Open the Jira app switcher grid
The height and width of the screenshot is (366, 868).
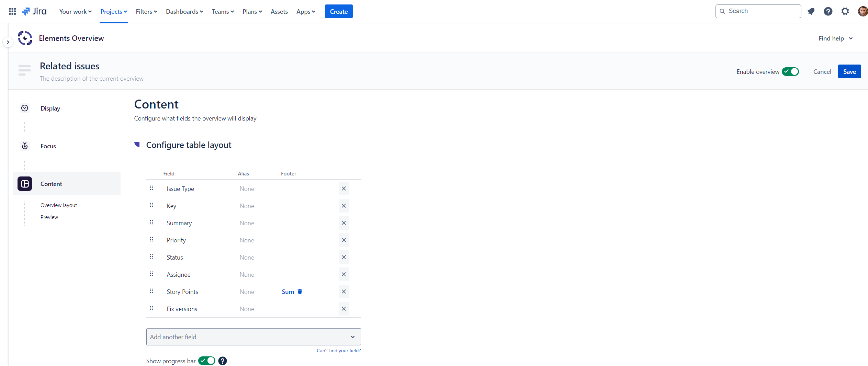point(12,11)
